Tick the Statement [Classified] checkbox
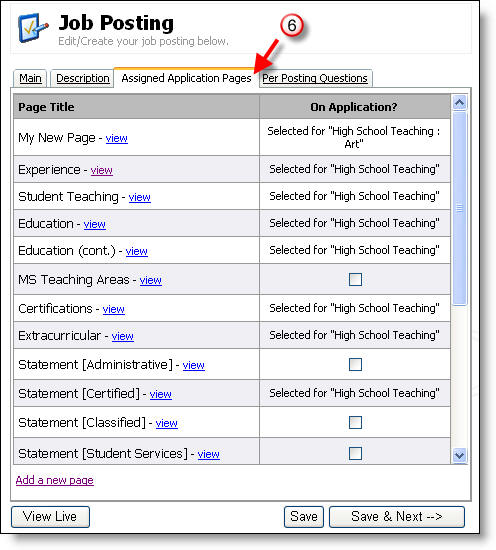The image size is (496, 550). [x=355, y=422]
